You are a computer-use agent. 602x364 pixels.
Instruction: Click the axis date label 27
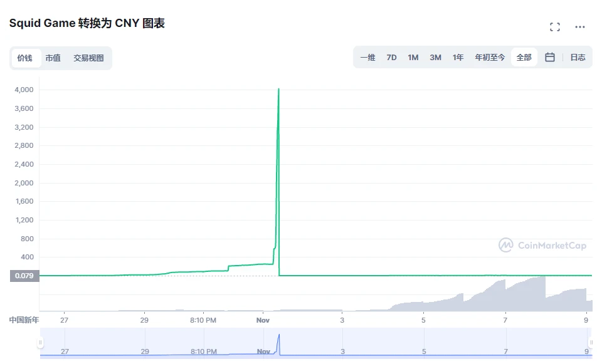pos(64,320)
